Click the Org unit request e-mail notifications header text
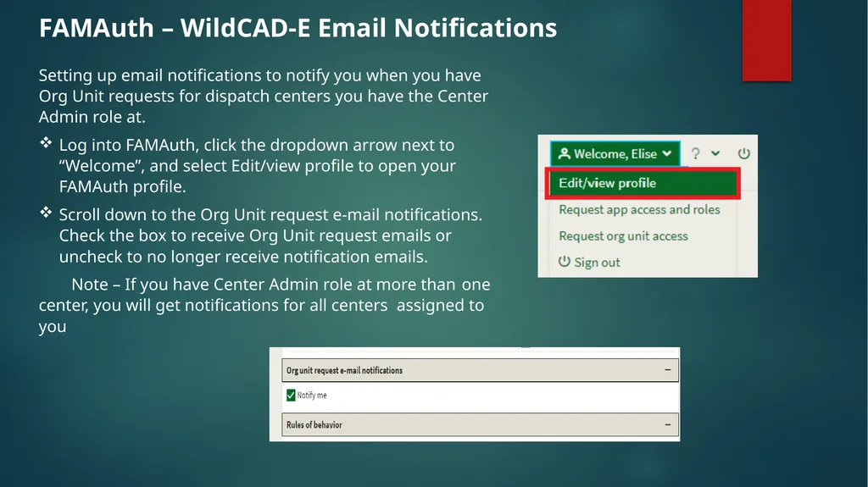 click(344, 370)
